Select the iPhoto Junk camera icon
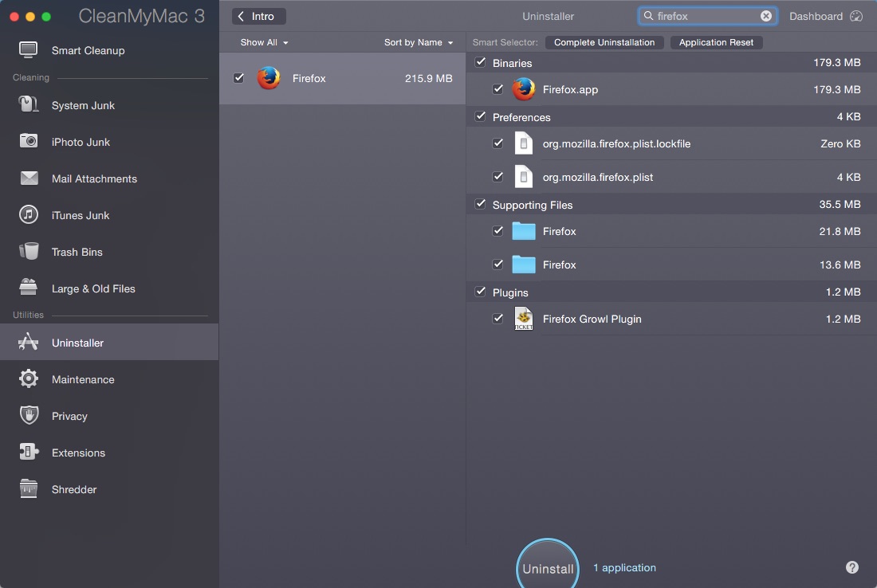This screenshot has width=877, height=588. click(29, 142)
